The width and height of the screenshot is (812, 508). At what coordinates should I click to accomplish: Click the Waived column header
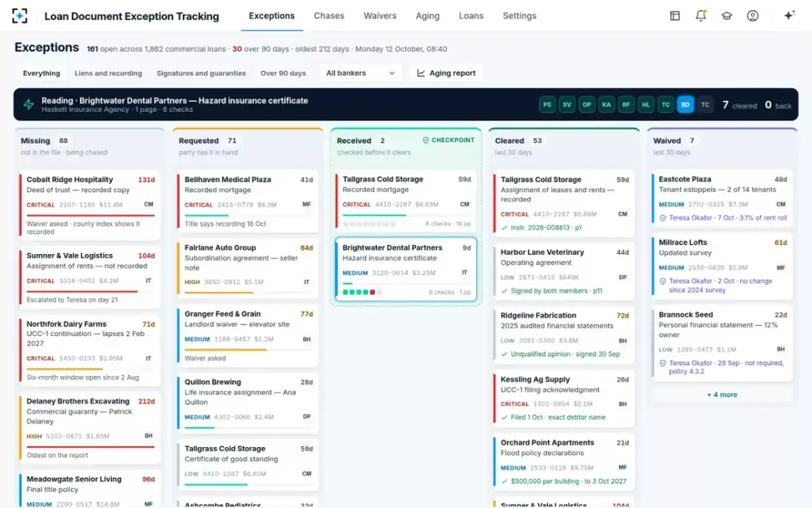tap(722, 146)
